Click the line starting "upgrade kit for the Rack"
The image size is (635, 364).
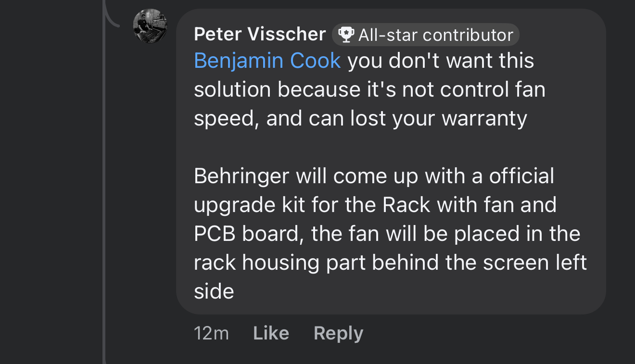[x=375, y=205]
